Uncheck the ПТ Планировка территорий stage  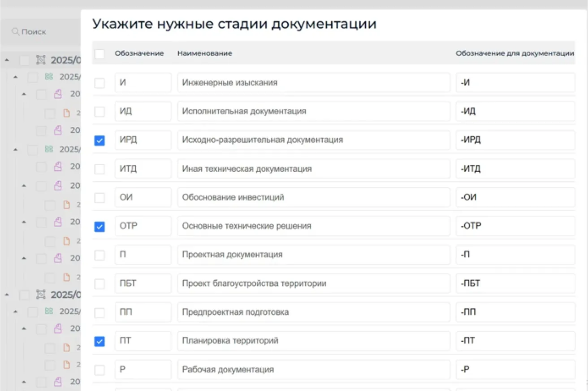(x=99, y=341)
